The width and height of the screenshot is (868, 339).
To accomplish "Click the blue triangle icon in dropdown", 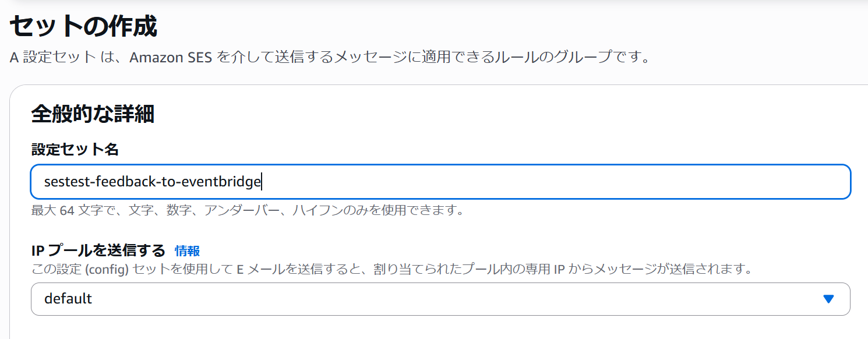I will click(x=828, y=299).
